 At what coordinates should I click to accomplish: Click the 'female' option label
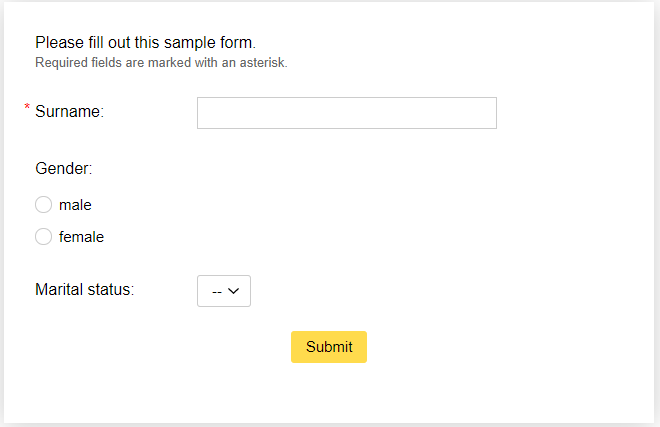(81, 237)
